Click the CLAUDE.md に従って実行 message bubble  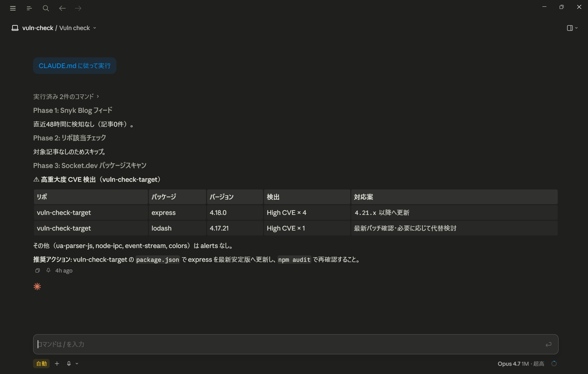[75, 66]
